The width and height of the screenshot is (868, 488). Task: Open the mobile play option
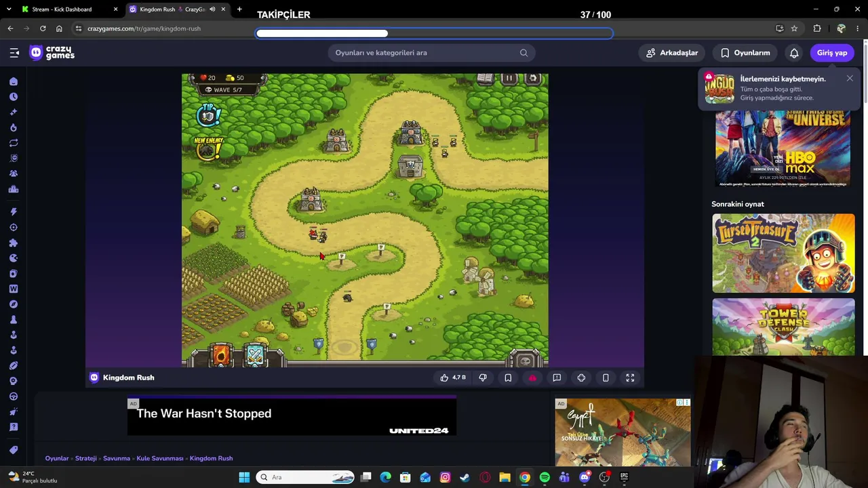606,378
